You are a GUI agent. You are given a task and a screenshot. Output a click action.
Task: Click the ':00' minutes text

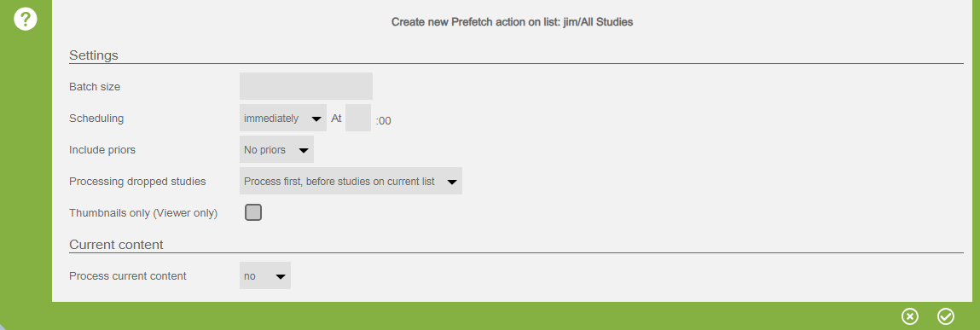(x=383, y=120)
